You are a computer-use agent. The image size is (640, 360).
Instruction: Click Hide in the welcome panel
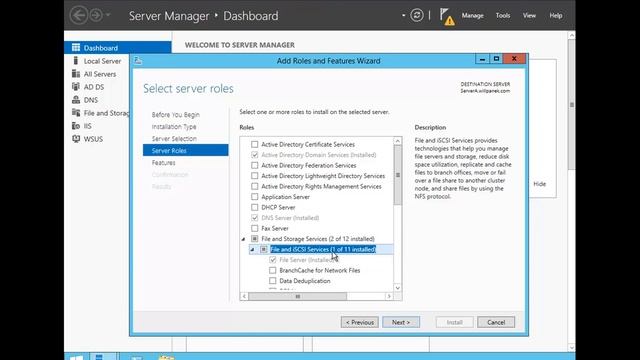click(540, 184)
